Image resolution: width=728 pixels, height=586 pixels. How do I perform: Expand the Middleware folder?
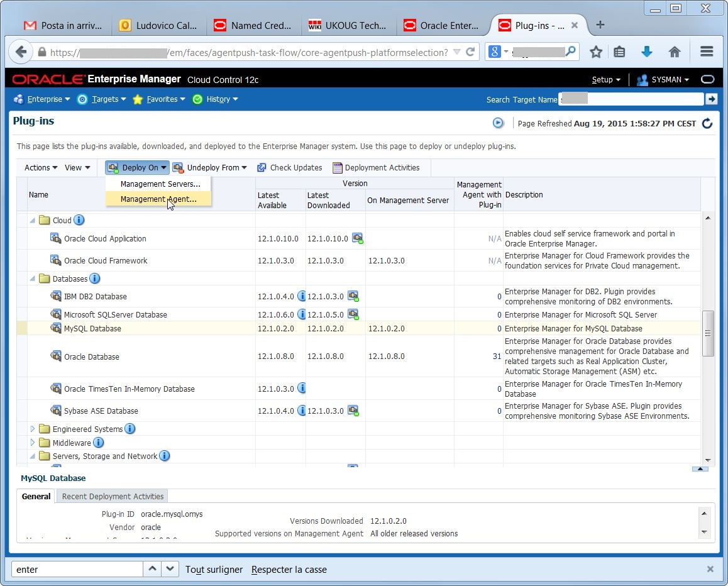pyautogui.click(x=33, y=443)
